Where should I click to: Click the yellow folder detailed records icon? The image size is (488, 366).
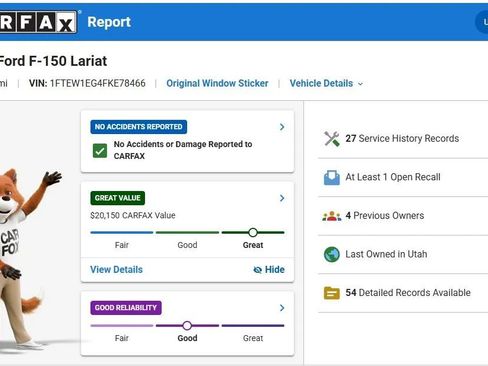click(x=332, y=293)
